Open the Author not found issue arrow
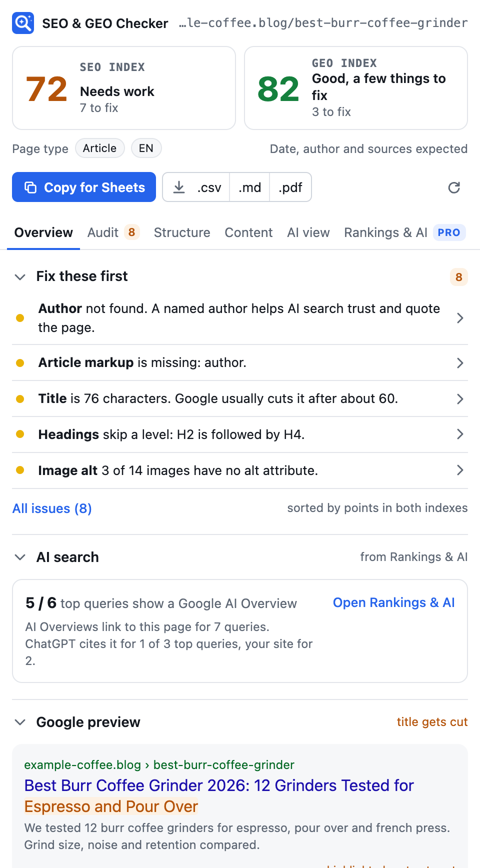 click(460, 318)
